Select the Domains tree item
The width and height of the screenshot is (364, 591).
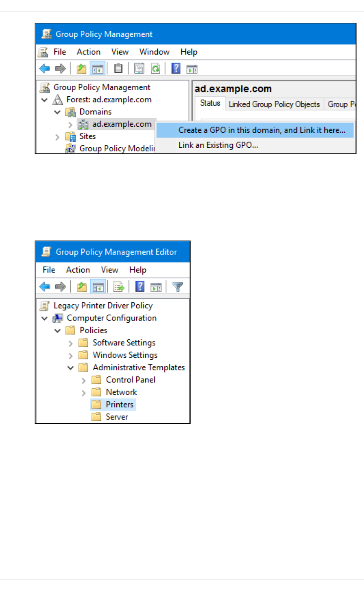click(x=95, y=112)
